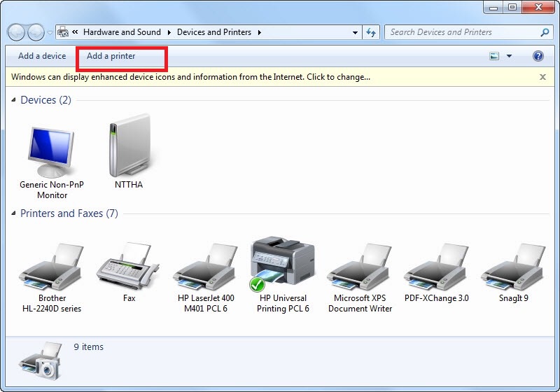The image size is (560, 392).
Task: Select the Generic Non-PnP Monitor icon
Action: (51, 152)
